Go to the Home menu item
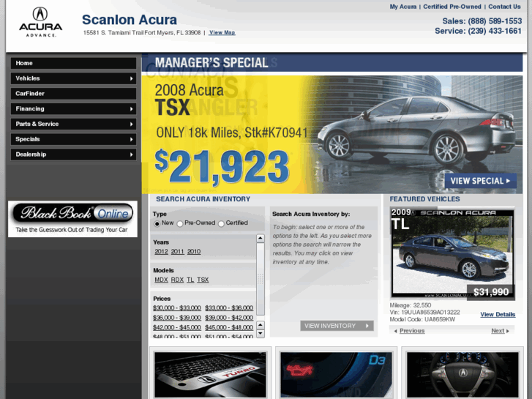 (73, 63)
